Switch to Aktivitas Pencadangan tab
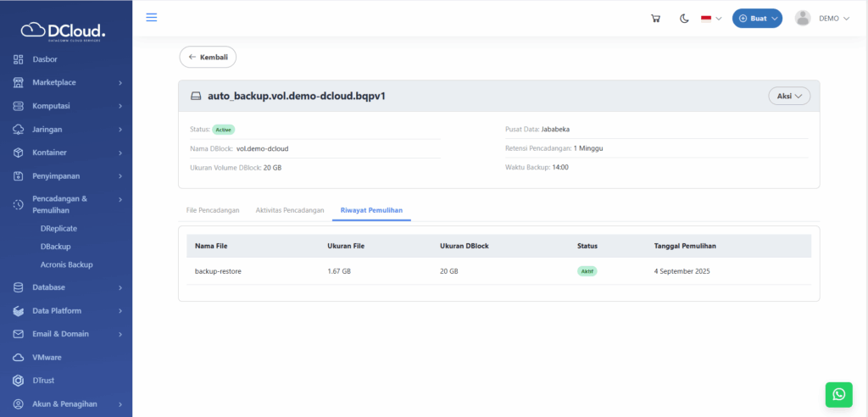Viewport: 868px width, 417px height. coord(290,210)
